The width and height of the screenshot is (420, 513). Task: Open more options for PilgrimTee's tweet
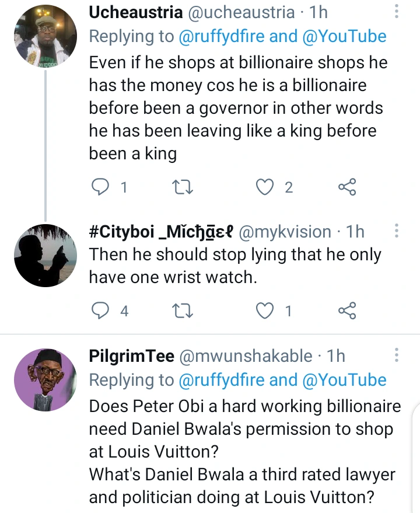click(x=397, y=355)
